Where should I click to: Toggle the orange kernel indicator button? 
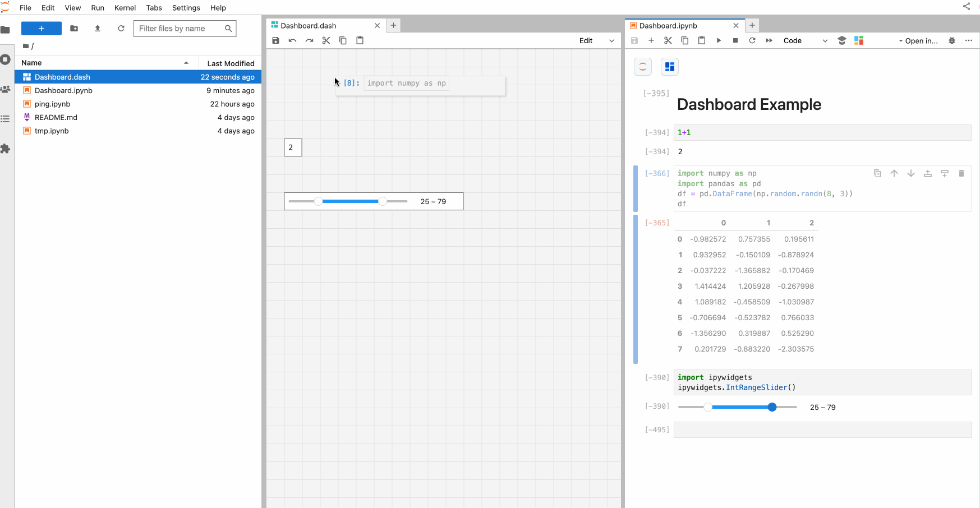(642, 66)
